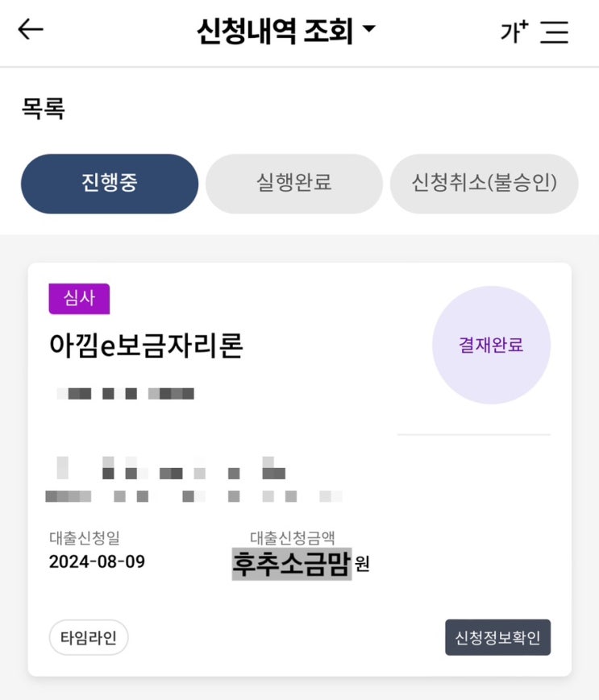The image size is (599, 700).
Task: Click the 목록 section heading
Action: (x=44, y=109)
